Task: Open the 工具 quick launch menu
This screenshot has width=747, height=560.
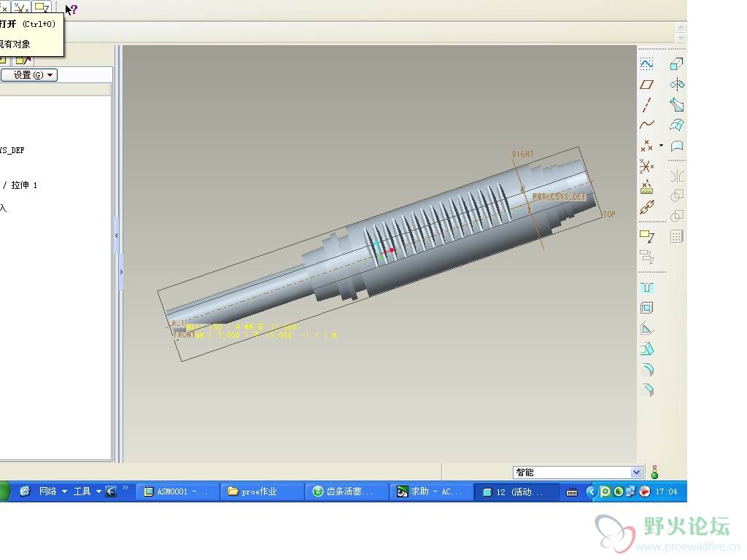Action: (x=87, y=491)
